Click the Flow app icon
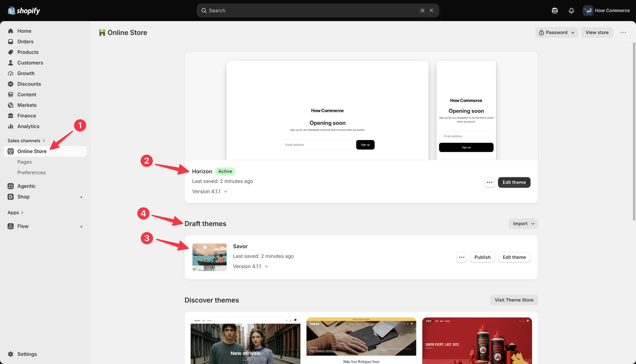636x364 pixels. (11, 226)
